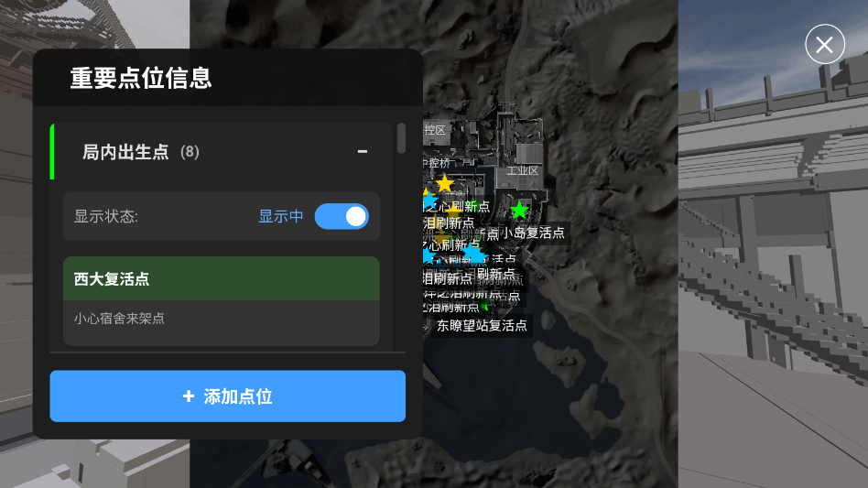Click the green star at 小岛复活点
This screenshot has width=868, height=488.
coord(519,211)
